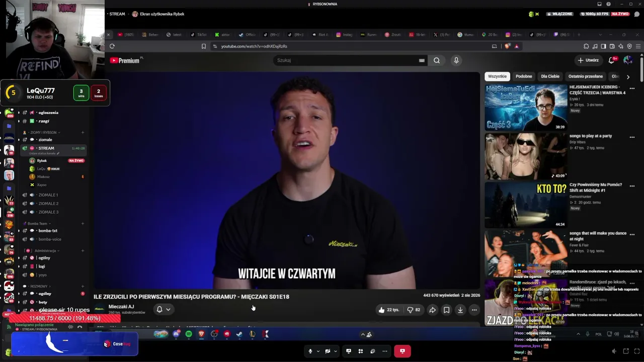This screenshot has height=362, width=644.
Task: Open the on-screen keyboard icon in search box
Action: [422, 60]
